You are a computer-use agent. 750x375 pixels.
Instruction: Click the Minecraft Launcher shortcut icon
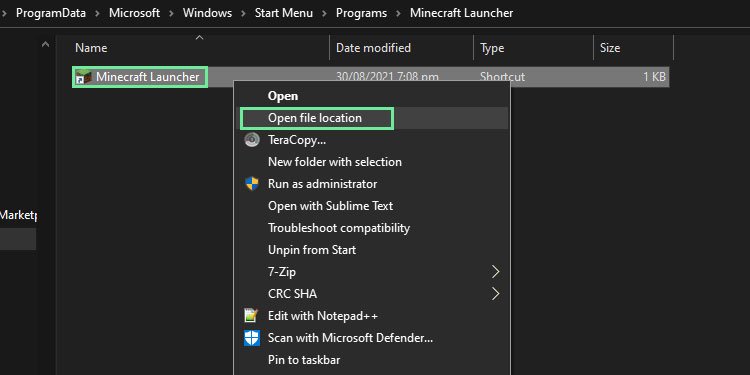(x=84, y=77)
